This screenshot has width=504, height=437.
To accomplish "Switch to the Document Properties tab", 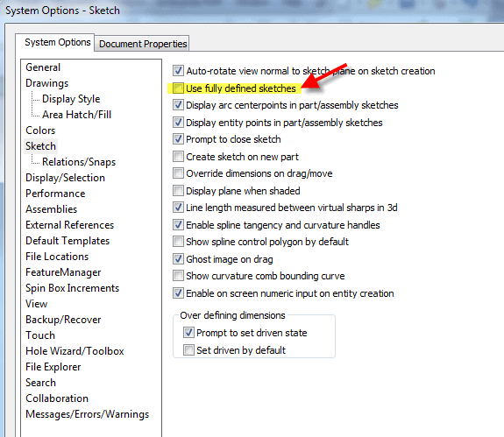I will click(x=143, y=44).
